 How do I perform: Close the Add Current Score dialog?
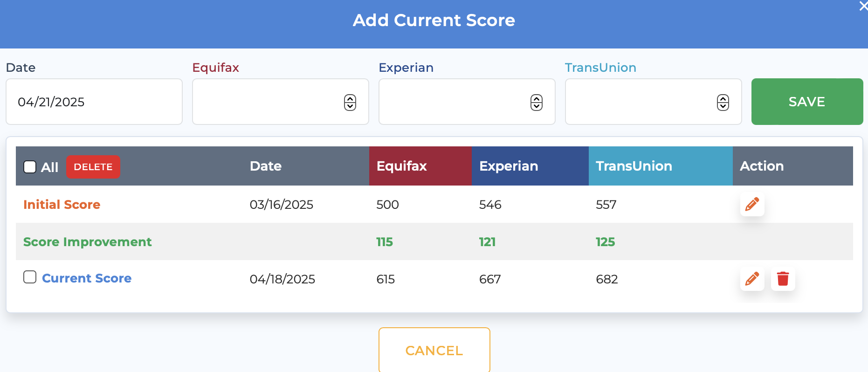863,6
